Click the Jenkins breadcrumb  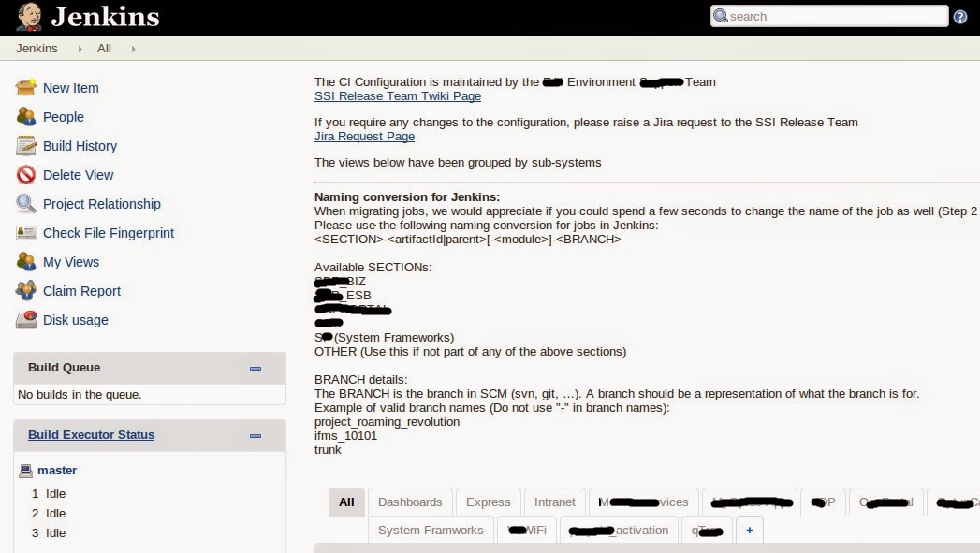[x=37, y=49]
